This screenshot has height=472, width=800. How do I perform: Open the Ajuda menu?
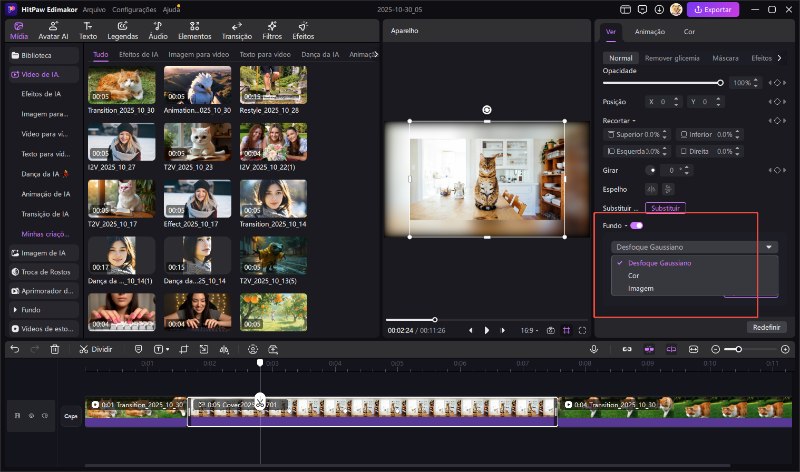[x=171, y=9]
